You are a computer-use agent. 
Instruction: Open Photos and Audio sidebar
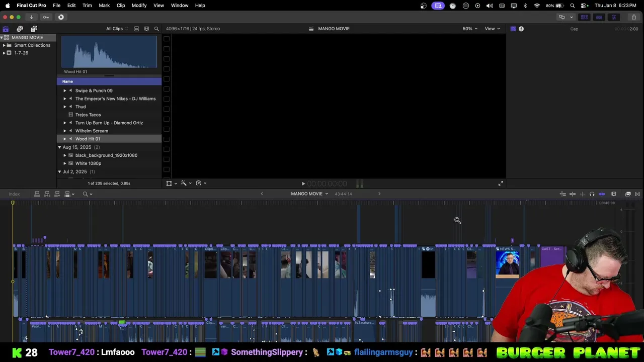point(20,29)
